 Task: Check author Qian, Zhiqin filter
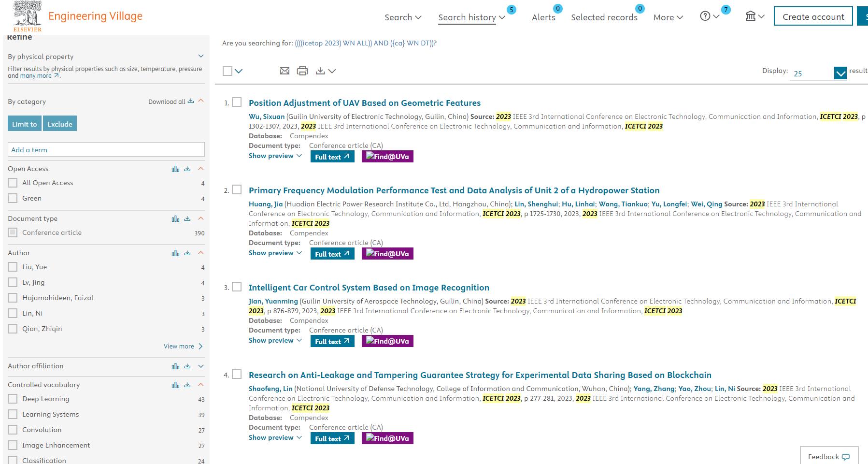(13, 329)
